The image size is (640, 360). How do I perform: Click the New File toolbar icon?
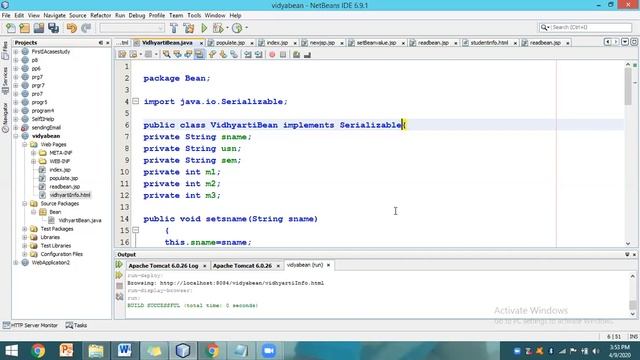[11, 28]
